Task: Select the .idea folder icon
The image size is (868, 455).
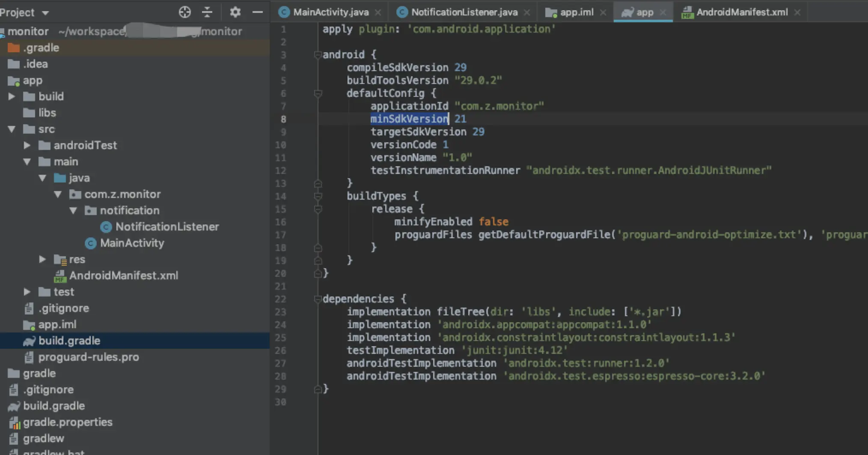Action: (x=14, y=64)
